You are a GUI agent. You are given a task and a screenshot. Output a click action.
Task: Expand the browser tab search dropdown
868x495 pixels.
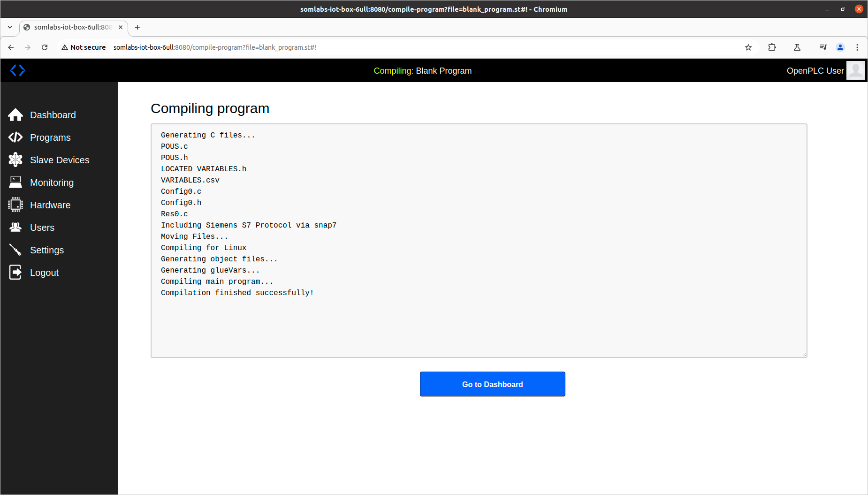(10, 27)
